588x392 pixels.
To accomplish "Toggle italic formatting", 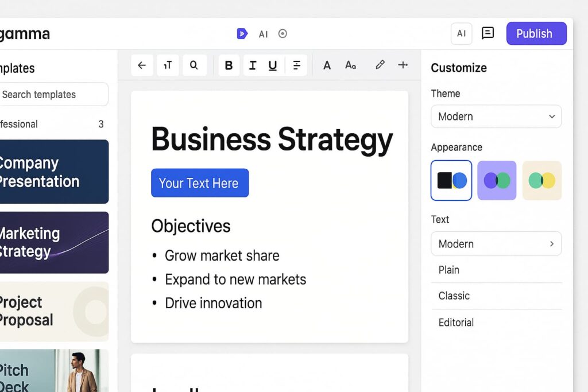I will (x=253, y=65).
